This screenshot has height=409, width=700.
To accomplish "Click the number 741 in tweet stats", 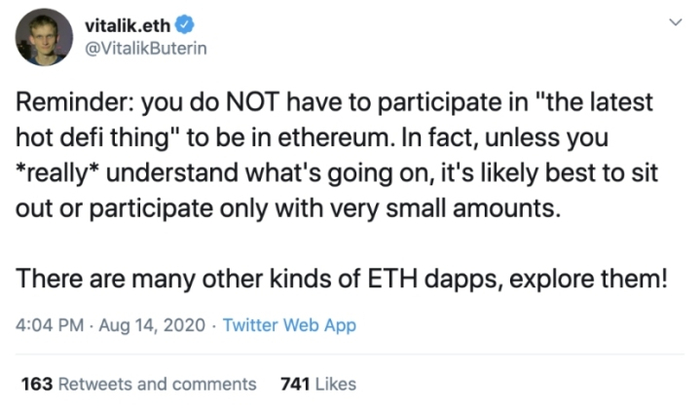I will [295, 384].
